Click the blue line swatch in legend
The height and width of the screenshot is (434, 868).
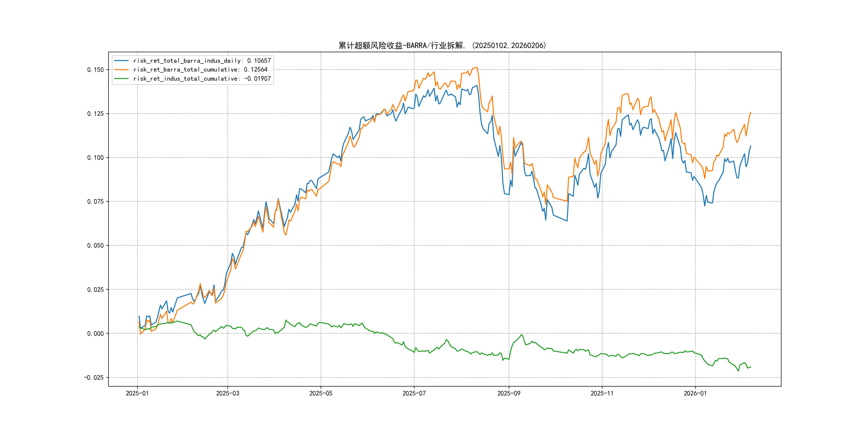point(121,61)
